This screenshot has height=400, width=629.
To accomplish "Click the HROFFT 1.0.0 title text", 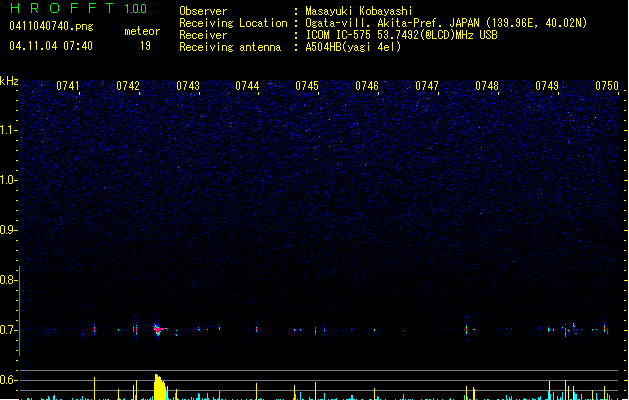I will [x=78, y=8].
